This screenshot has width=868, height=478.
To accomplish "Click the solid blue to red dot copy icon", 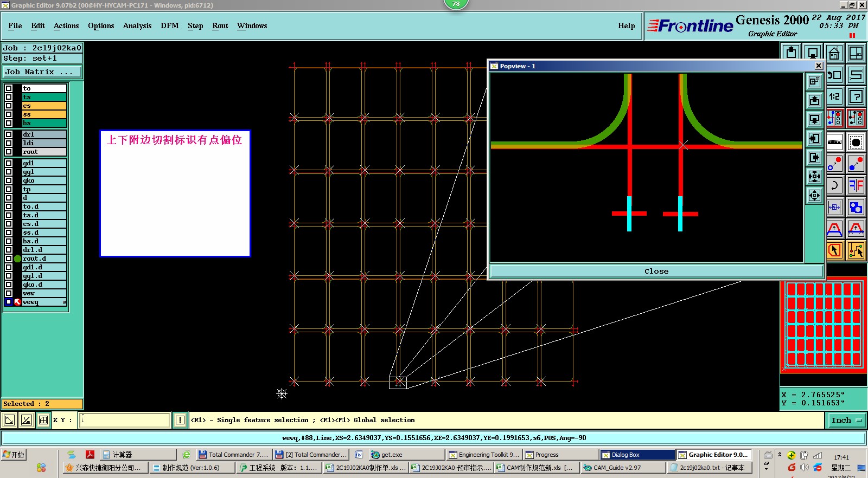I will [856, 164].
